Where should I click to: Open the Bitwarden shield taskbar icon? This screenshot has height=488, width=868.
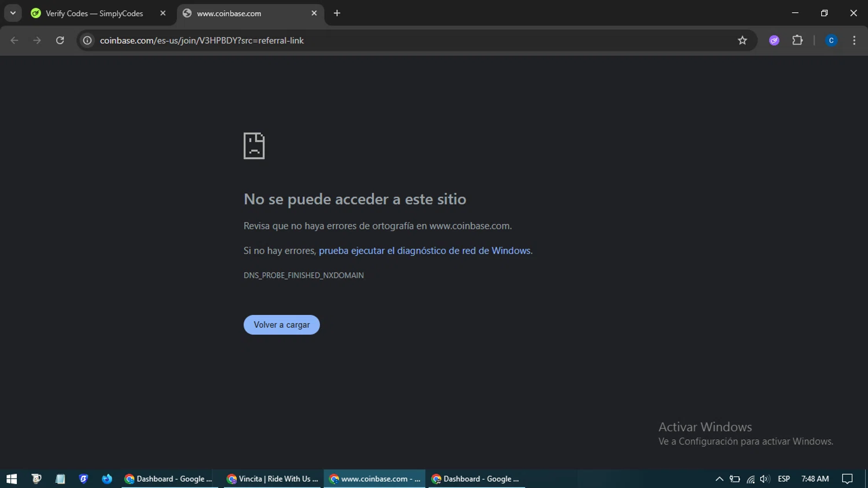(x=83, y=479)
